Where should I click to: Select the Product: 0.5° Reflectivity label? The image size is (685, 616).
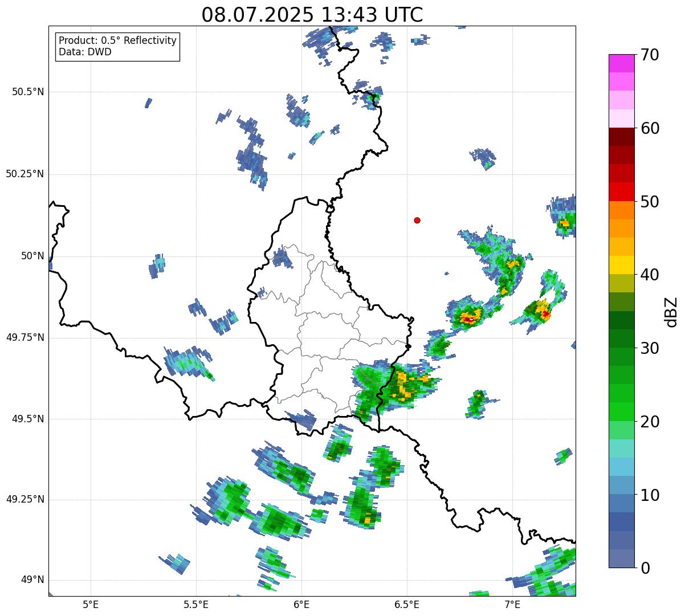(117, 41)
